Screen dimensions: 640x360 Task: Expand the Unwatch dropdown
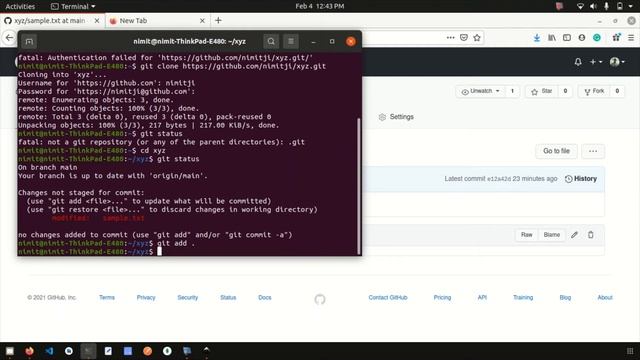point(480,91)
